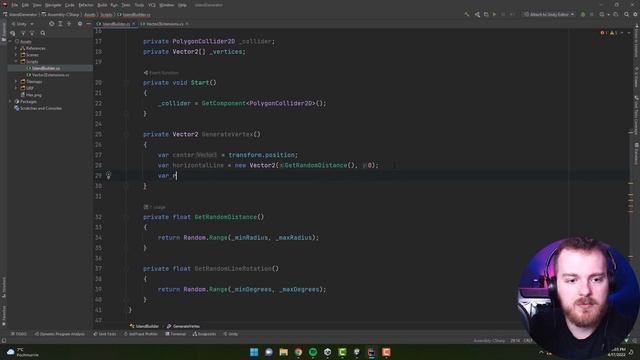Expand the Scenes folder
640x360 pixels.
click(x=16, y=55)
